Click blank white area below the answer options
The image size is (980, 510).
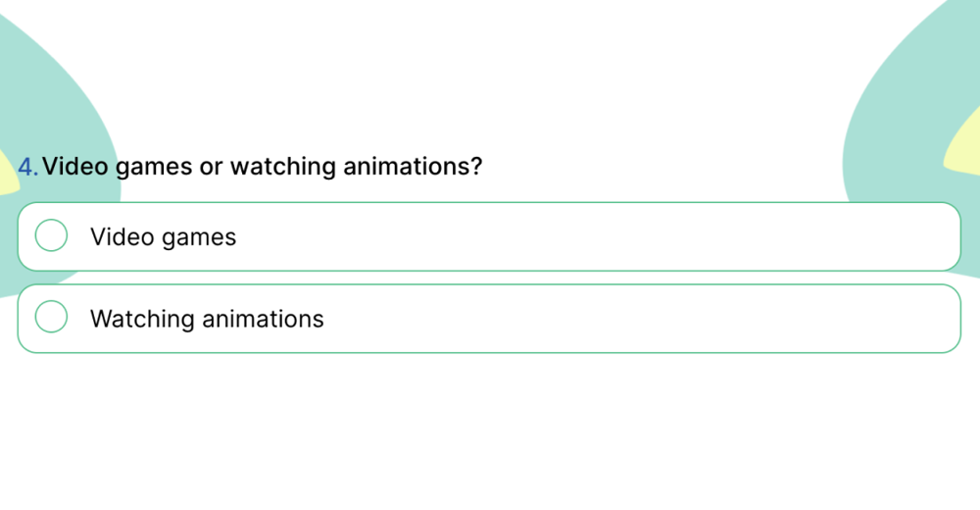490,432
